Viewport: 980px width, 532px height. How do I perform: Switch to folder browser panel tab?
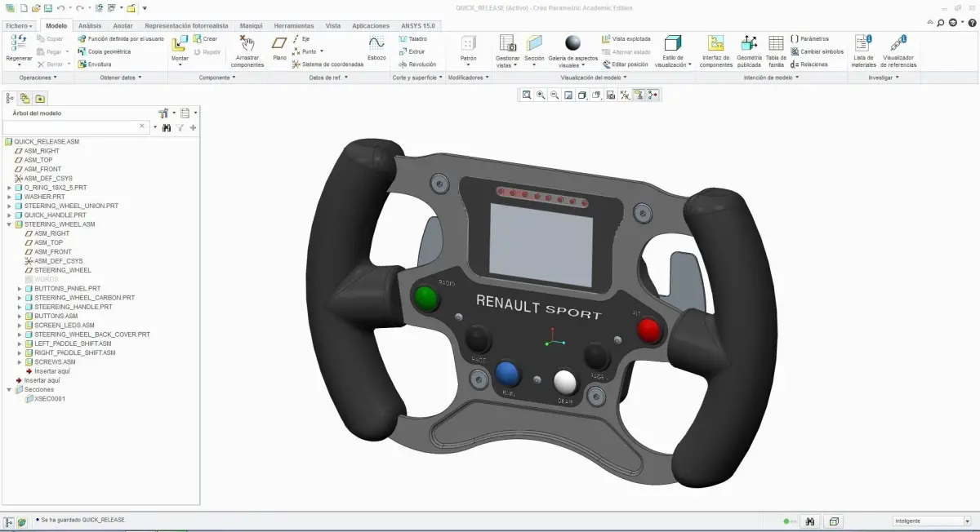point(39,97)
